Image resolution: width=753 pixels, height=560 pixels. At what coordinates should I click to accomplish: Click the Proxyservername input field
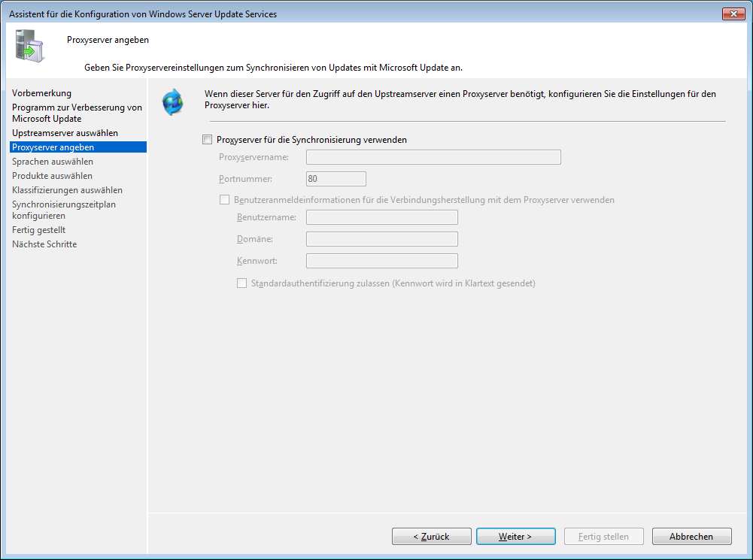pyautogui.click(x=433, y=157)
